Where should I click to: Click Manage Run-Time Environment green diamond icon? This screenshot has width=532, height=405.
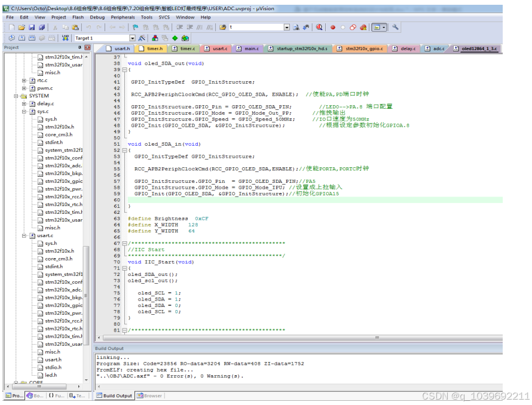click(175, 38)
